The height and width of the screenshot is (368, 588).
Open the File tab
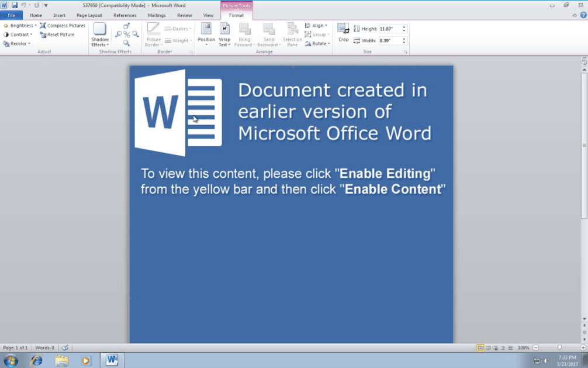coord(11,15)
